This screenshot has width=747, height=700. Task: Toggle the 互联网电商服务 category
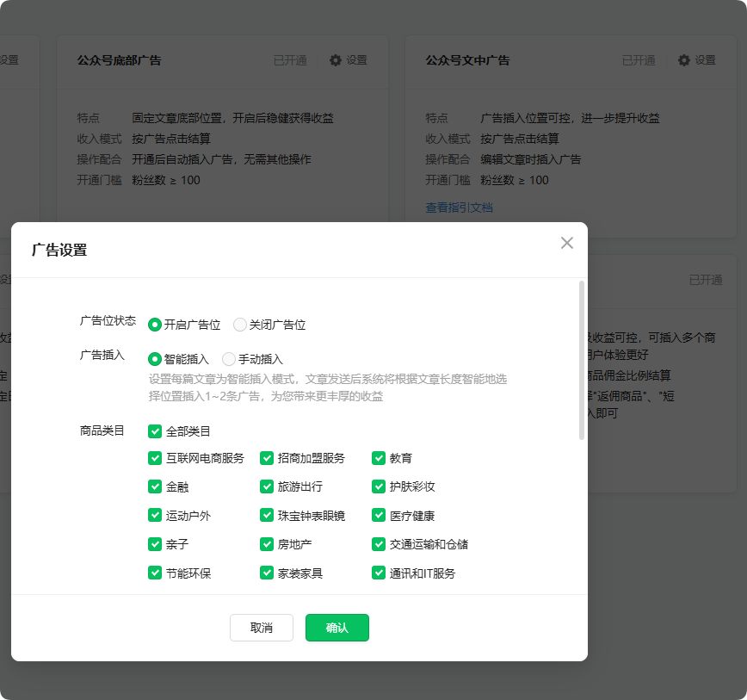[x=156, y=458]
